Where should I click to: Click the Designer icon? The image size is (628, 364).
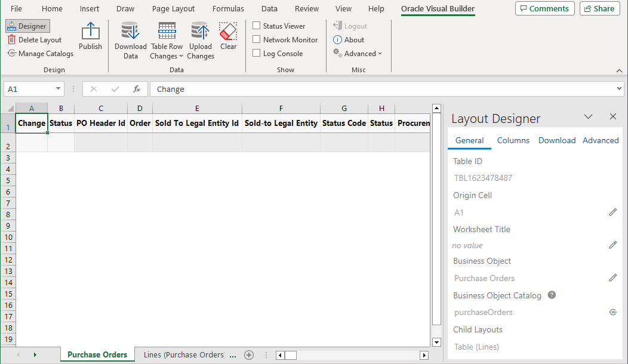click(x=29, y=26)
